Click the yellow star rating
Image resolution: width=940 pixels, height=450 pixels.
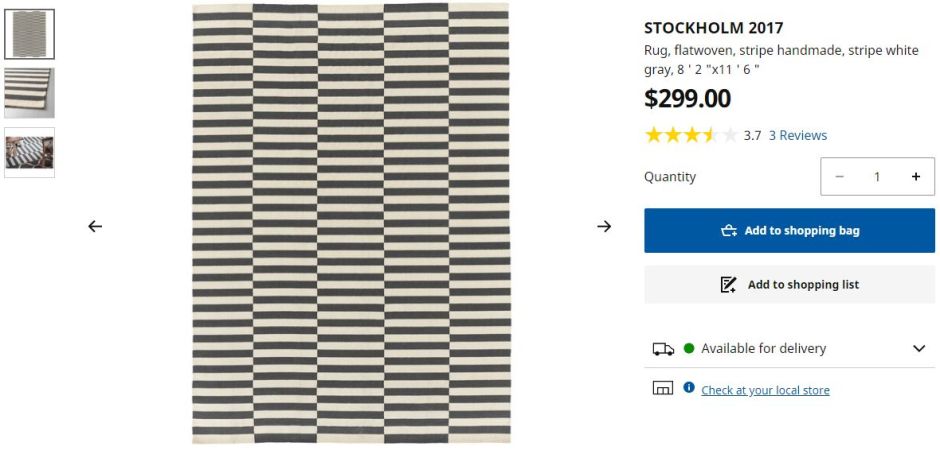(x=691, y=135)
